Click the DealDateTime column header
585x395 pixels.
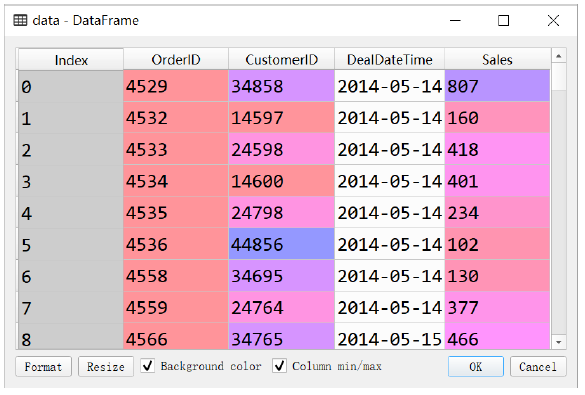(x=390, y=59)
